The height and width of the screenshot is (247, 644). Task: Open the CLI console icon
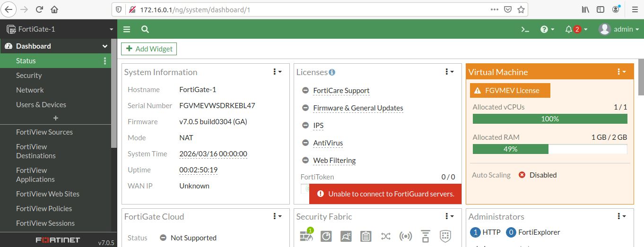tap(525, 29)
